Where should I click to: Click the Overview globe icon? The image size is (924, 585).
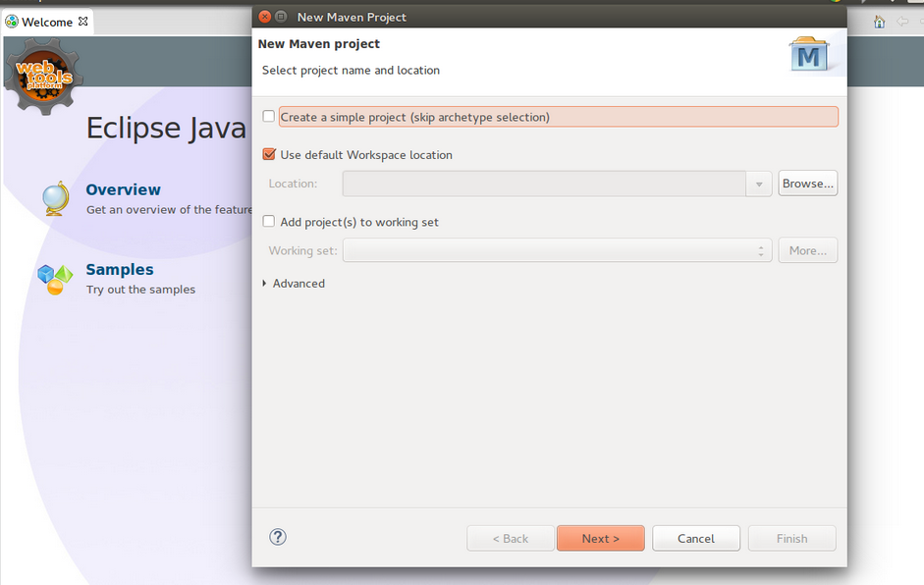tap(55, 198)
